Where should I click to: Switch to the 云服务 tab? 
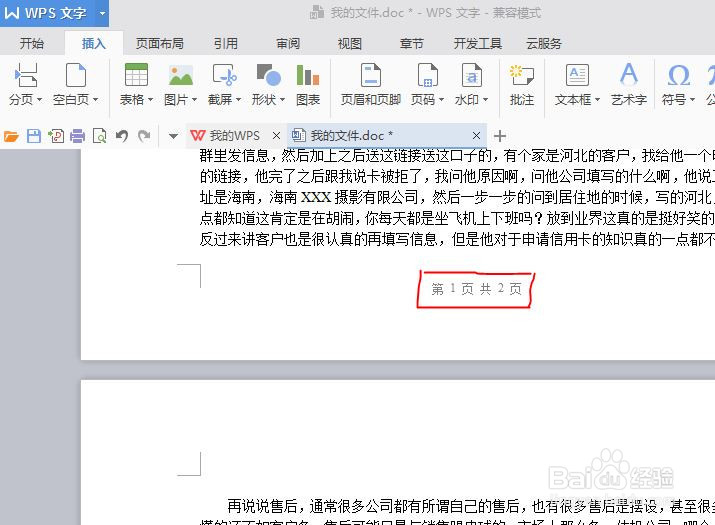(544, 43)
